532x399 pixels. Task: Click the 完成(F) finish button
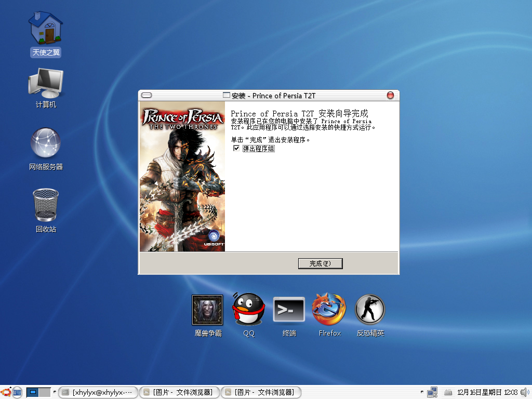tap(320, 263)
